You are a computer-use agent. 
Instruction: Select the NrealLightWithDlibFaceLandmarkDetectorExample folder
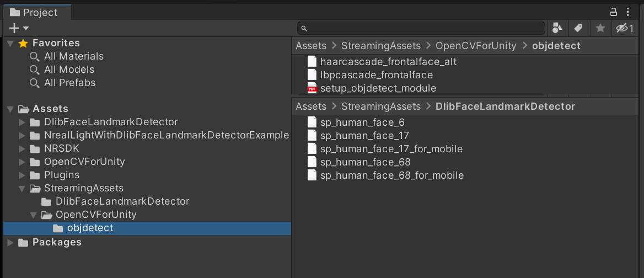click(167, 135)
